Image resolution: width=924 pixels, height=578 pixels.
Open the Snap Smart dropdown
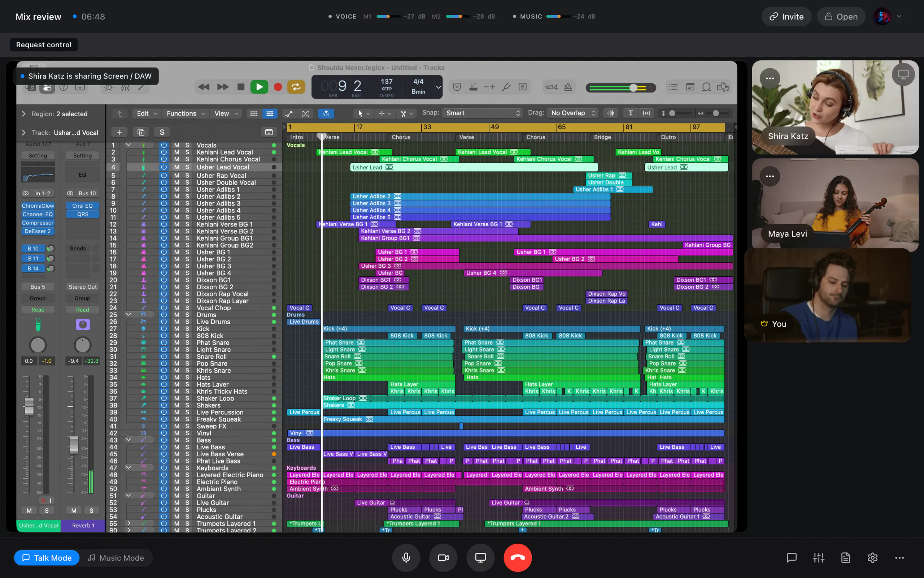(482, 113)
